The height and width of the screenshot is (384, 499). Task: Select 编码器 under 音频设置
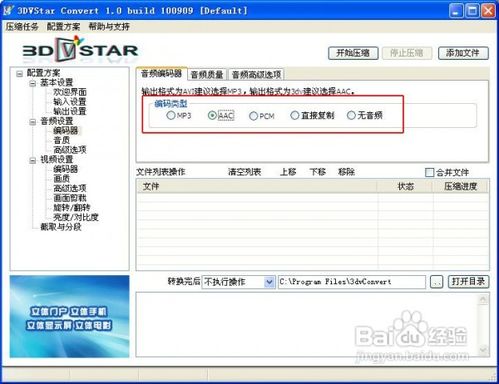coord(66,131)
